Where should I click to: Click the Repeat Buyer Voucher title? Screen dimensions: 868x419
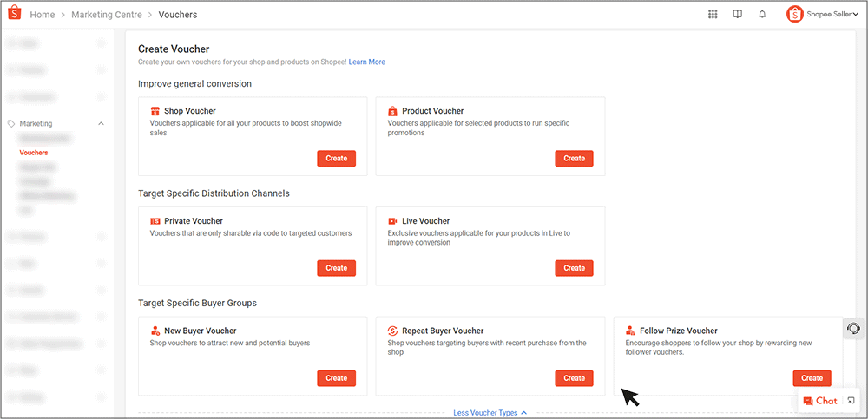click(x=443, y=331)
